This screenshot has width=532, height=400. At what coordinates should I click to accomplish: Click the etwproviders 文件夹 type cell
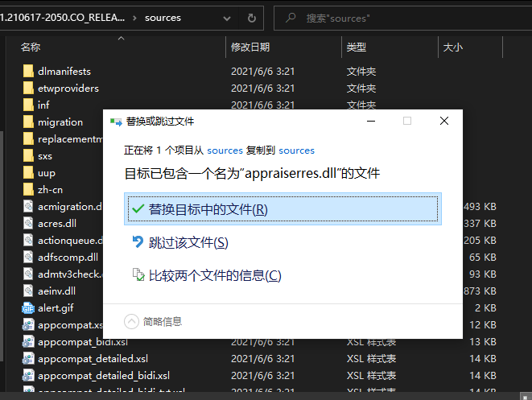[361, 89]
